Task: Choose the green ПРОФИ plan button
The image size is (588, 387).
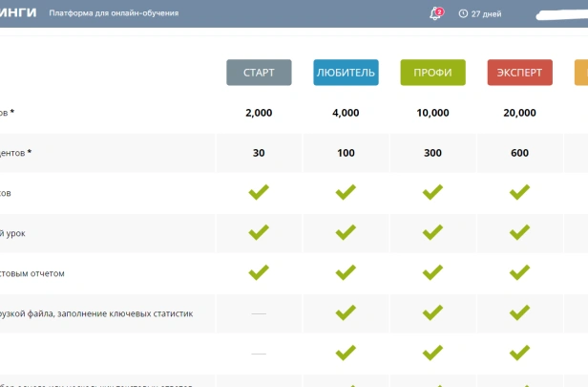Action: click(x=432, y=73)
